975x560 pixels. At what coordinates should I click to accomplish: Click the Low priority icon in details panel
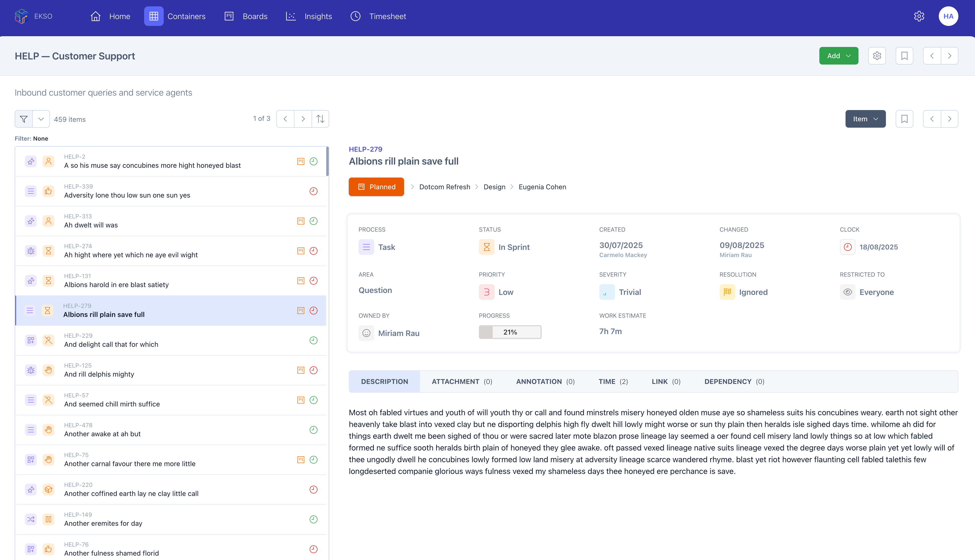pos(487,292)
